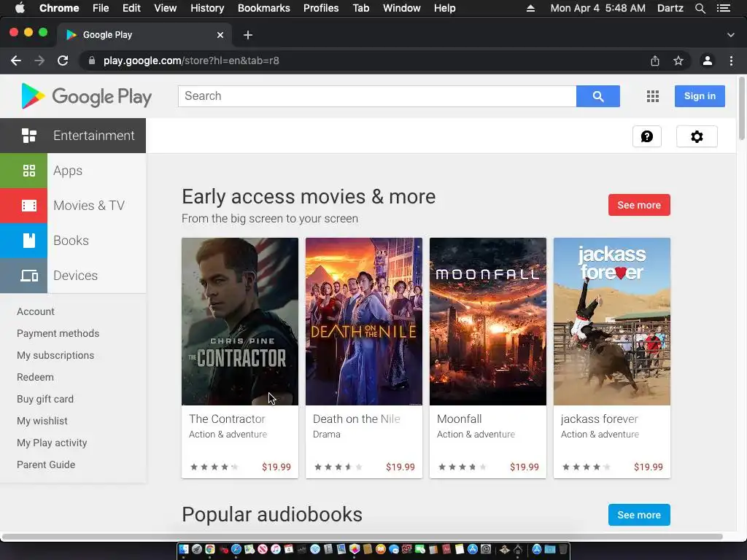Open the settings gear button
The width and height of the screenshot is (747, 560).
coord(697,136)
